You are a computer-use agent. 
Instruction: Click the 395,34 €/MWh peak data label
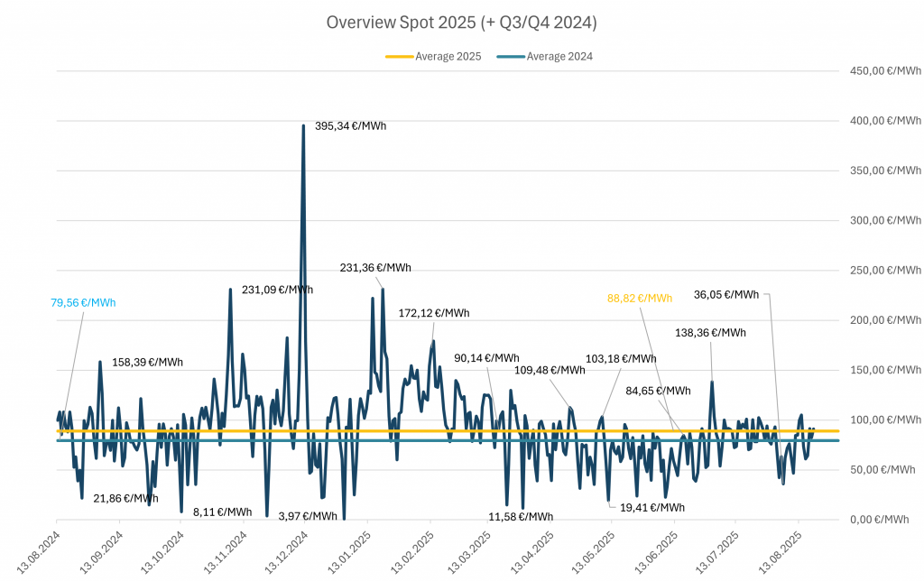click(350, 126)
